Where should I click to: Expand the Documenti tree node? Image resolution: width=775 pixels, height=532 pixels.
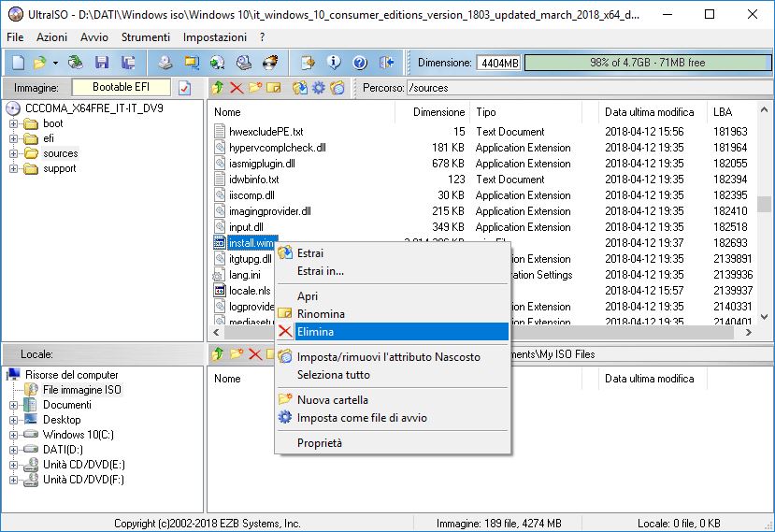pyautogui.click(x=13, y=405)
